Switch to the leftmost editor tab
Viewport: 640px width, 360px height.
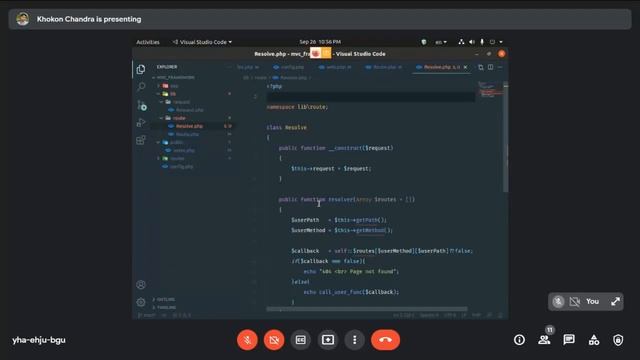pyautogui.click(x=248, y=67)
